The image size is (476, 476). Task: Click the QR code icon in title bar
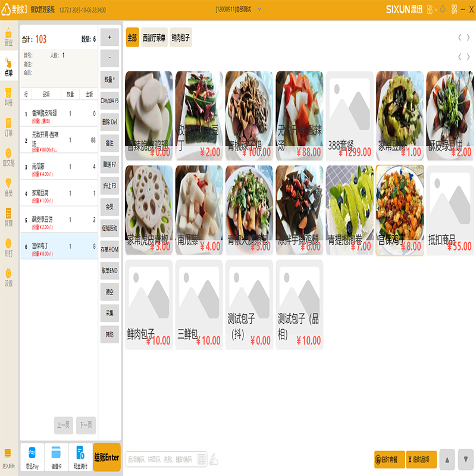tap(454, 10)
